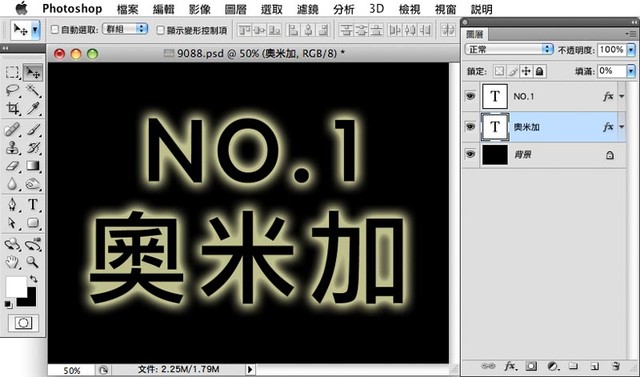Viewport: 640px width, 377px height.
Task: Select the Lasso tool
Action: (12, 90)
